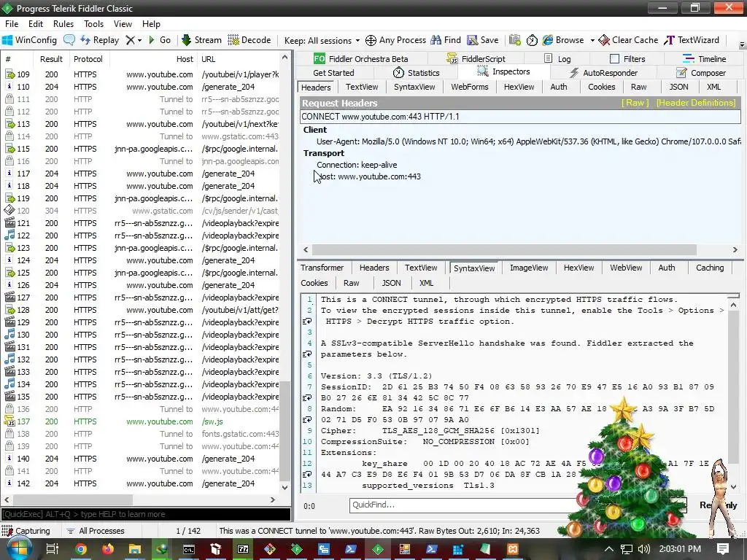Switch to the Filters tab
Screen dimensions: 747x560
click(x=627, y=58)
